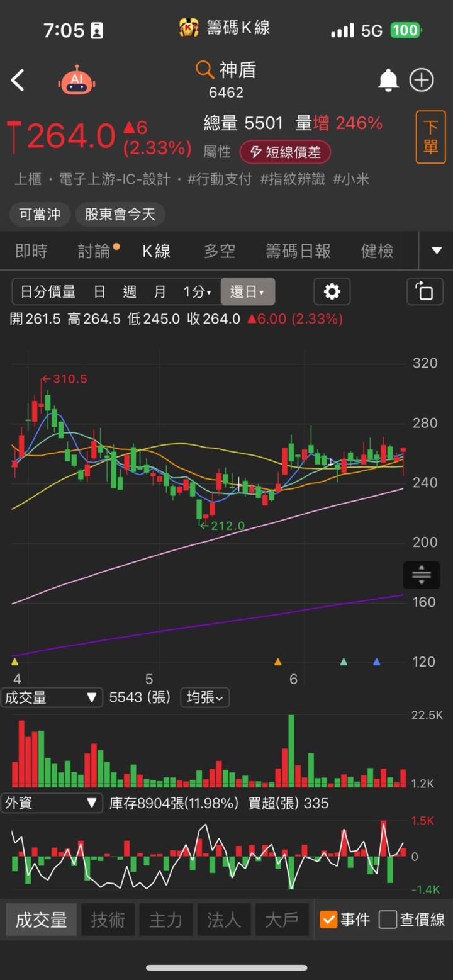Viewport: 453px width, 980px height.
Task: Open the 均張 dropdown
Action: [x=205, y=697]
